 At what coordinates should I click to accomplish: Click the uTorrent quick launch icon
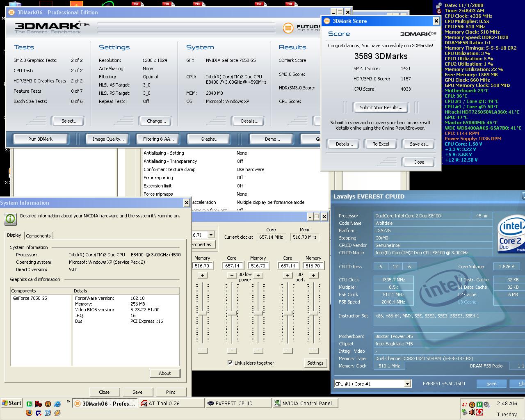coord(29,404)
